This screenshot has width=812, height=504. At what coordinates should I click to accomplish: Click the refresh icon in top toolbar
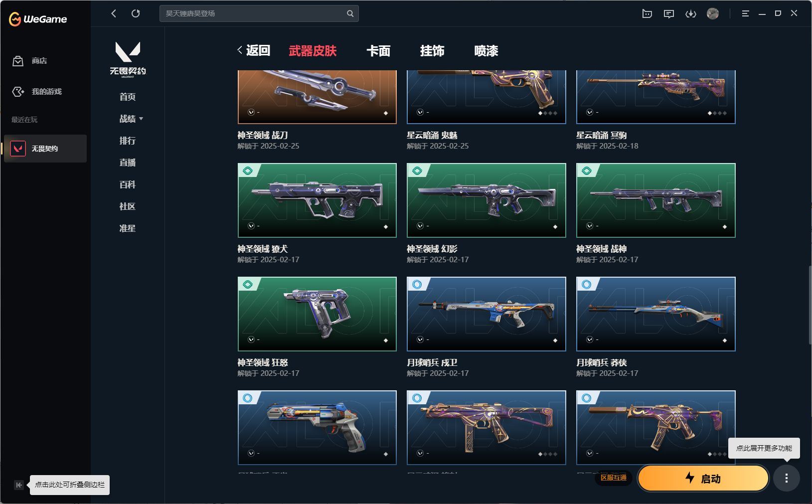tap(136, 13)
